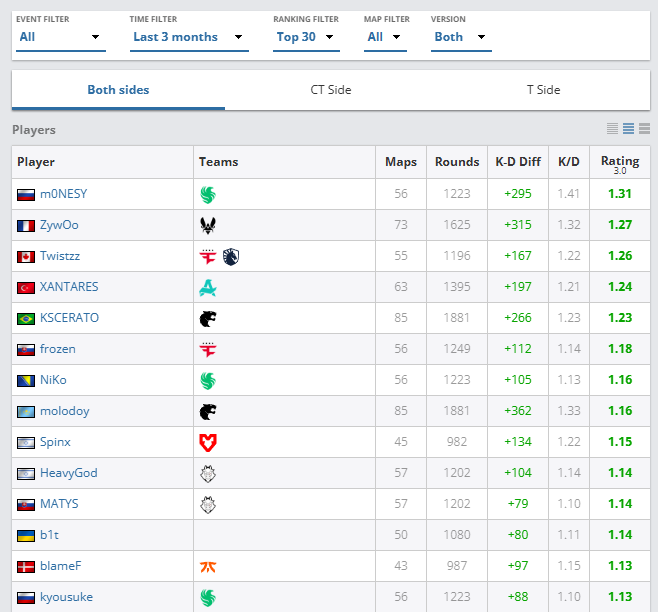Select the medium row density view
This screenshot has width=658, height=612.
pyautogui.click(x=628, y=129)
